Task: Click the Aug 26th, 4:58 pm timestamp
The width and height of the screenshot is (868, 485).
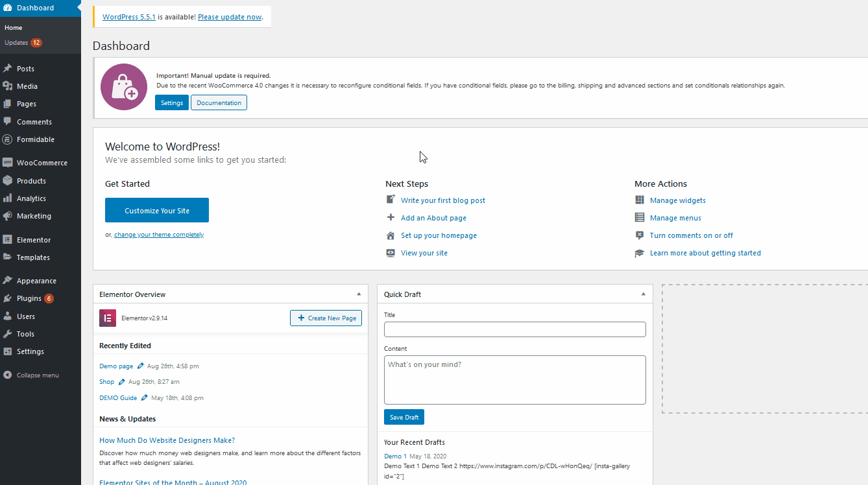Action: [x=173, y=366]
